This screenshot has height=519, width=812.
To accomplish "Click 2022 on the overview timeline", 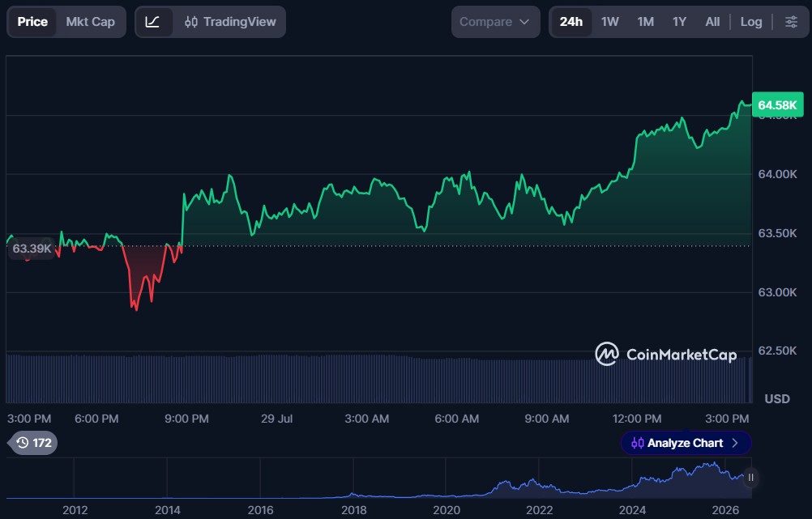I will click(540, 510).
